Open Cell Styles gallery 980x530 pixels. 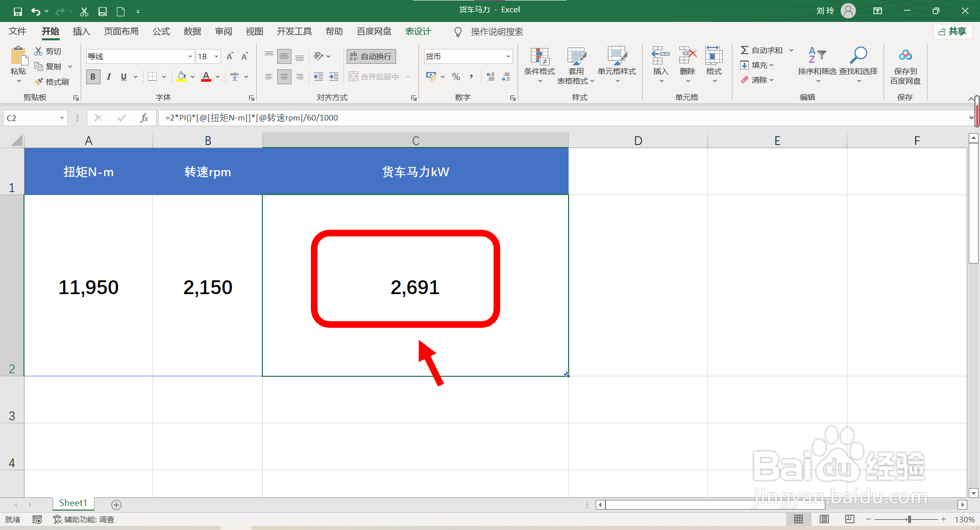pos(617,65)
